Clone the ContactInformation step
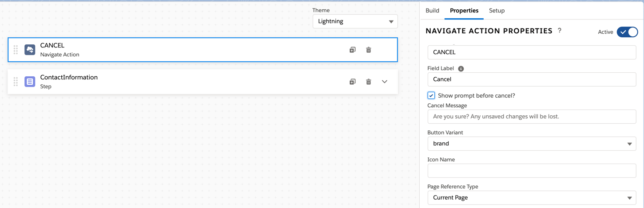Viewport: 644px width, 208px height. point(352,82)
